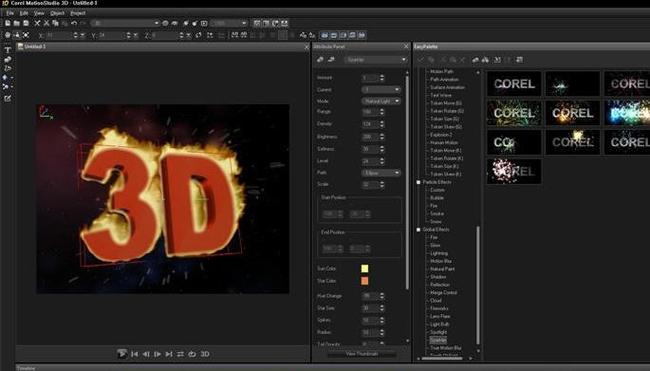650x371 pixels.
Task: Click the Star Size value field
Action: coord(370,308)
